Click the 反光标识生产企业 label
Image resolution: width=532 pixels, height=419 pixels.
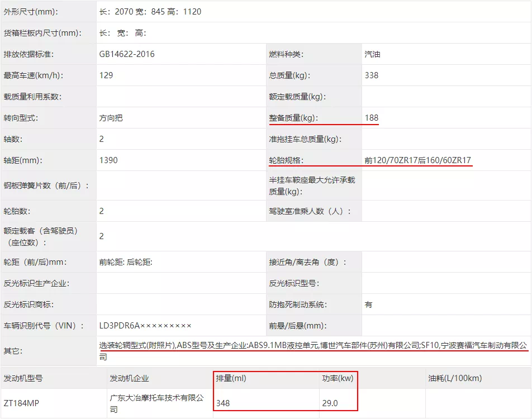tap(36, 284)
